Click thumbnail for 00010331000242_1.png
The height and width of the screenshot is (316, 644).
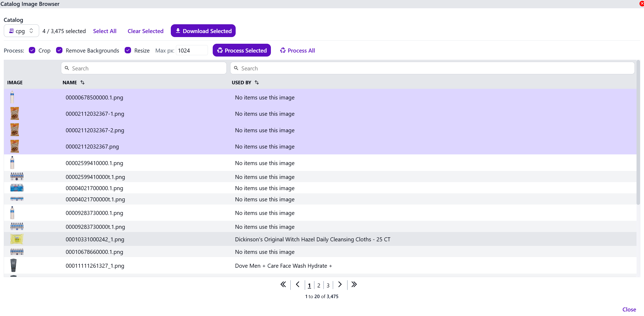coord(17,239)
